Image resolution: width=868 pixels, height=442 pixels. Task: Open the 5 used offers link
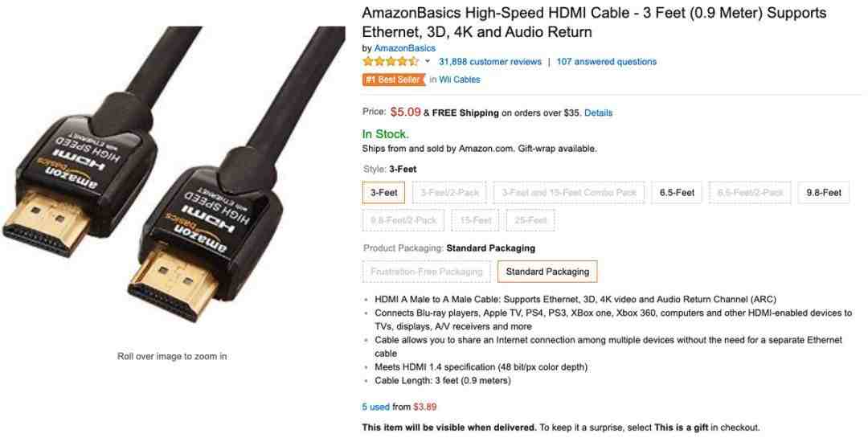tap(376, 407)
